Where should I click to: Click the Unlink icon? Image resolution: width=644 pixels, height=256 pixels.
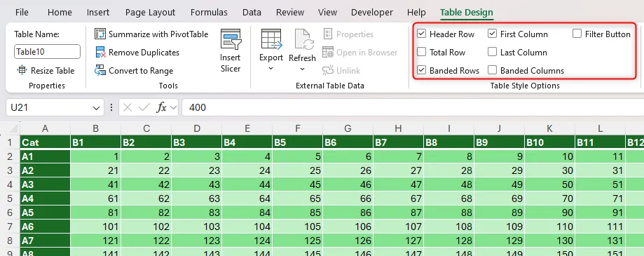[328, 70]
